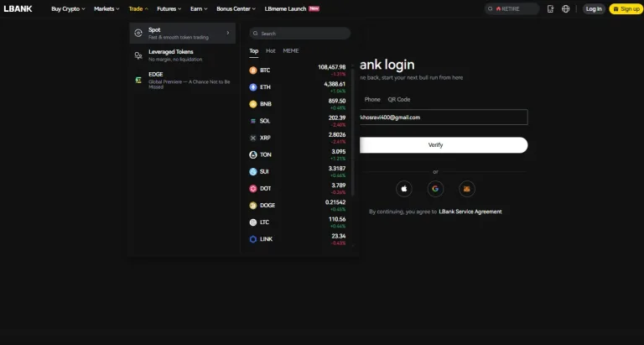Sign in with Apple icon
Viewport: 644px width, 345px height.
click(403, 189)
